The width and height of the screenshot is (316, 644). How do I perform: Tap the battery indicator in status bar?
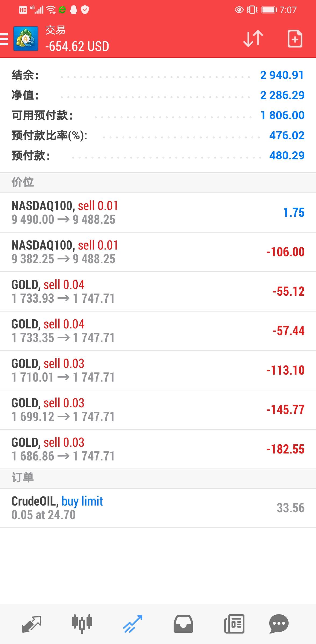coord(269,10)
